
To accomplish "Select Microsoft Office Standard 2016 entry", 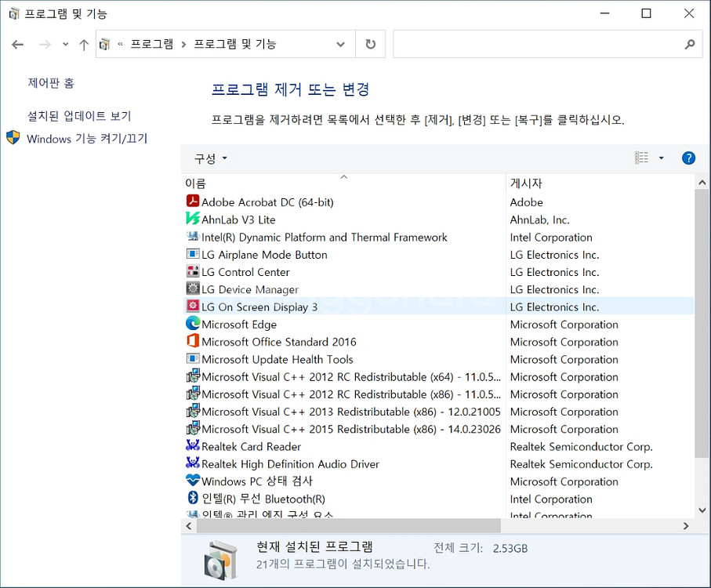I will (279, 342).
